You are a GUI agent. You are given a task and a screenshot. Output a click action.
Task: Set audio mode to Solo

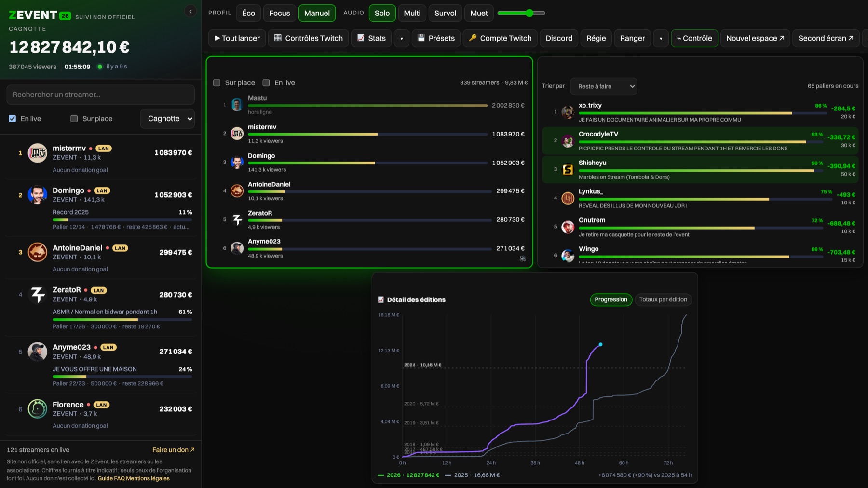pyautogui.click(x=382, y=13)
